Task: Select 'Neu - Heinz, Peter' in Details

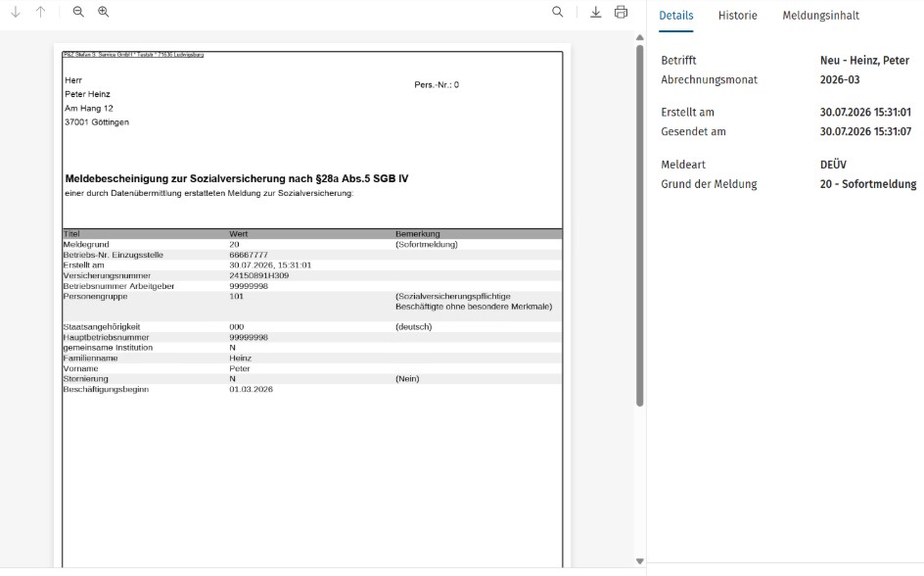Action: click(x=864, y=60)
